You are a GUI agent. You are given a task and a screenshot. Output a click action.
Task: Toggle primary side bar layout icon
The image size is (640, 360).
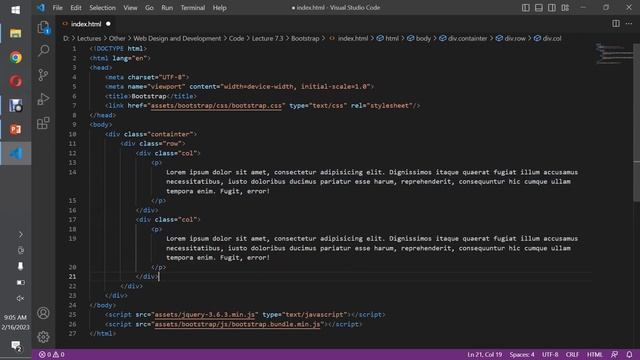click(526, 8)
